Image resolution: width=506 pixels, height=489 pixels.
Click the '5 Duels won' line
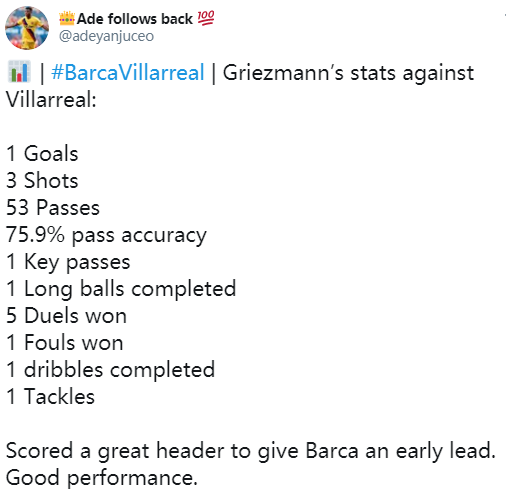point(66,316)
